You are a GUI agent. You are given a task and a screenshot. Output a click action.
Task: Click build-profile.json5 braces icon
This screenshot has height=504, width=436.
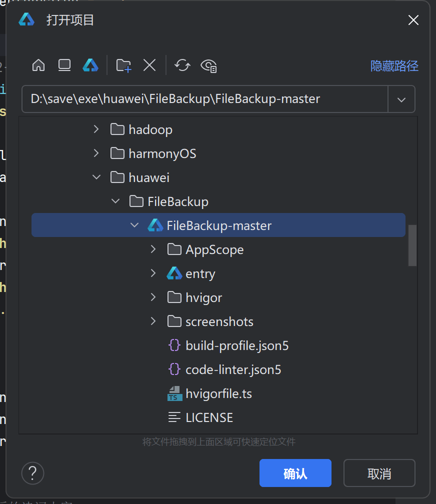point(174,345)
